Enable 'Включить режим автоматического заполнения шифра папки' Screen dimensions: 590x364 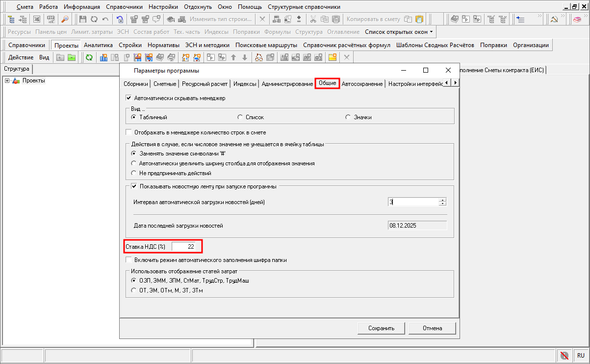[129, 260]
